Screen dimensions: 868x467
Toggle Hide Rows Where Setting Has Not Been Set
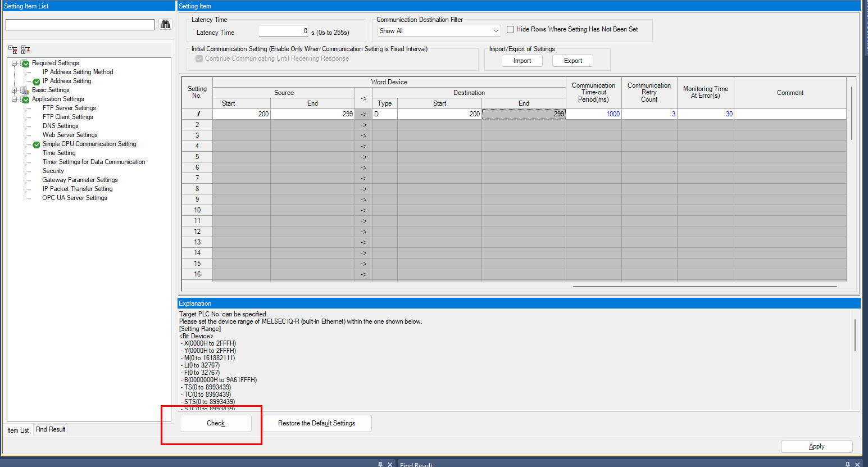[x=511, y=29]
